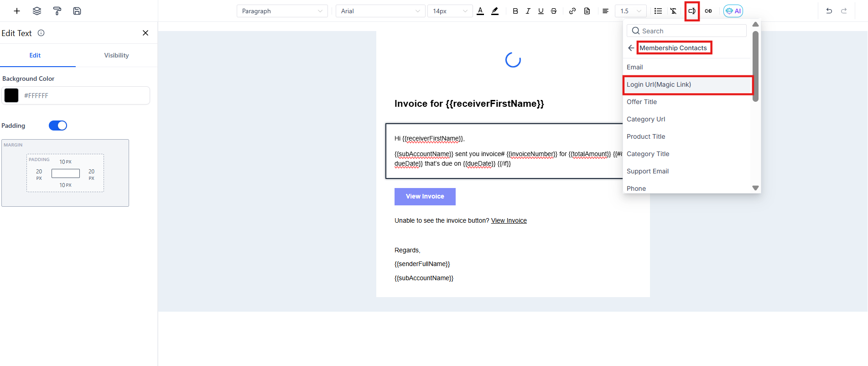The width and height of the screenshot is (868, 366).
Task: Toggle bold formatting in toolbar
Action: (x=515, y=11)
